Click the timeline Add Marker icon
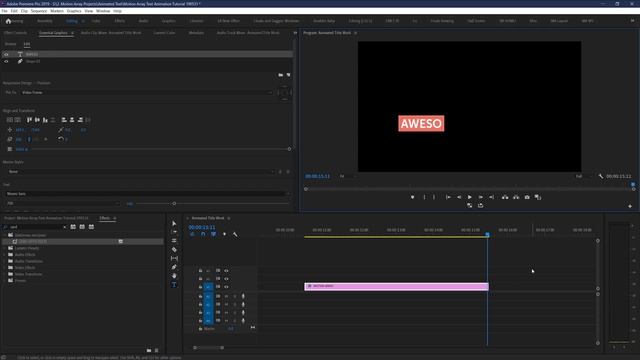640x360 pixels. 224,234
